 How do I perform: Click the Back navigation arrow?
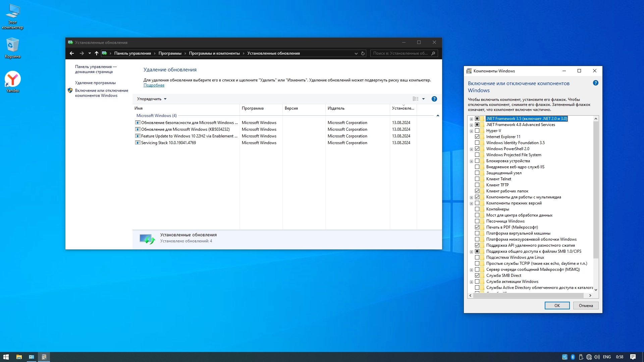point(71,53)
